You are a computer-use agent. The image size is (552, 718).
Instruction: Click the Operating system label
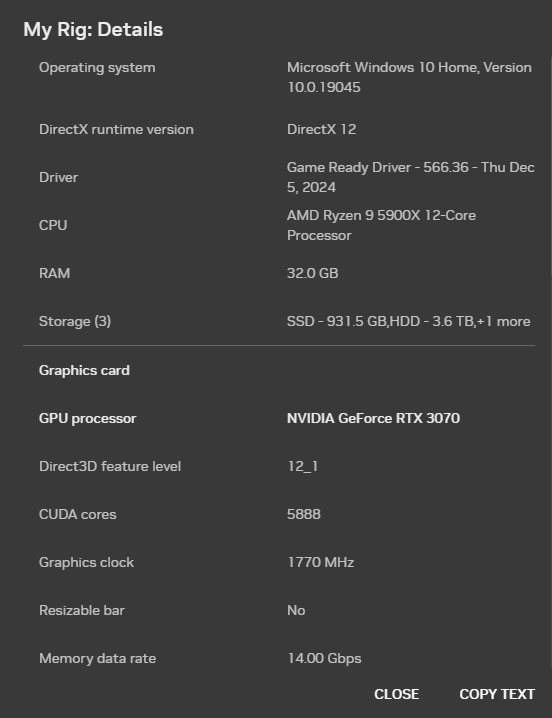97,67
